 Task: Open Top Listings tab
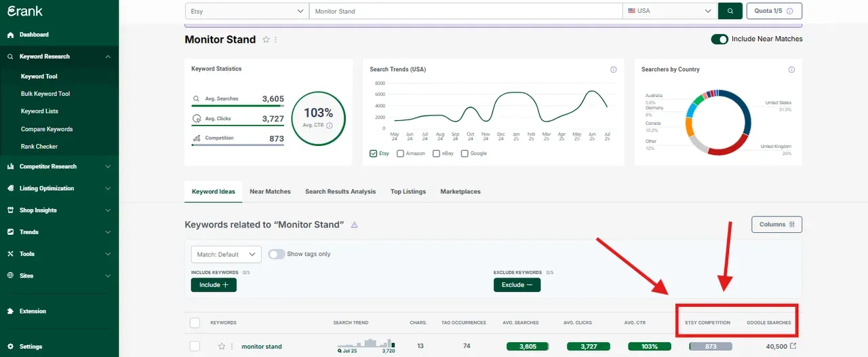(x=408, y=191)
